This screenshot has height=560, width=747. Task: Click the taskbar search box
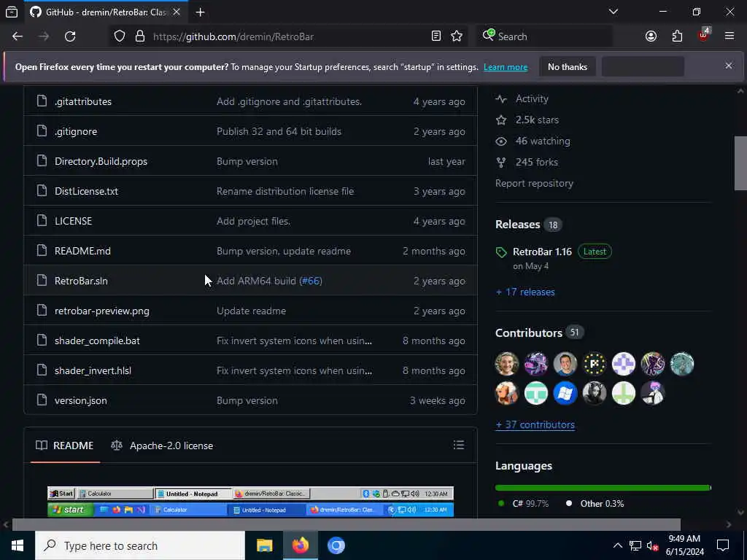(x=140, y=545)
